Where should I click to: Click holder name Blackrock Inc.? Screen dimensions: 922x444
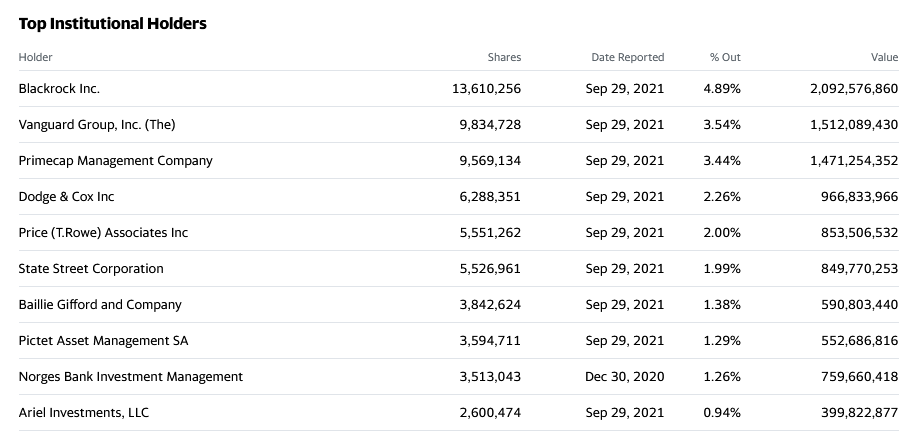point(59,89)
